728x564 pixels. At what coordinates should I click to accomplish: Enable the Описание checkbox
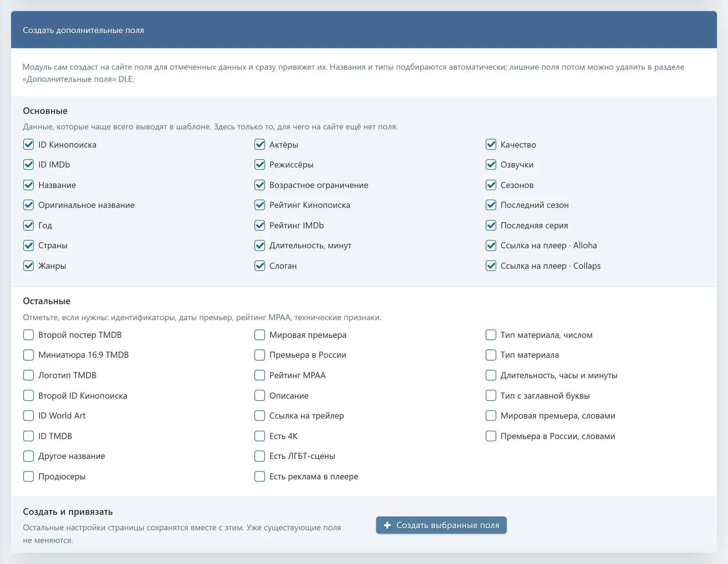(x=260, y=396)
